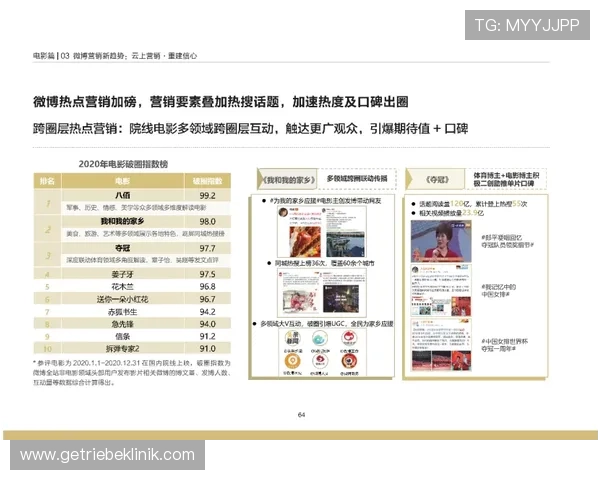The height and width of the screenshot is (480, 600).
Task: Select the 赤狐书生 row title
Action: tap(122, 312)
